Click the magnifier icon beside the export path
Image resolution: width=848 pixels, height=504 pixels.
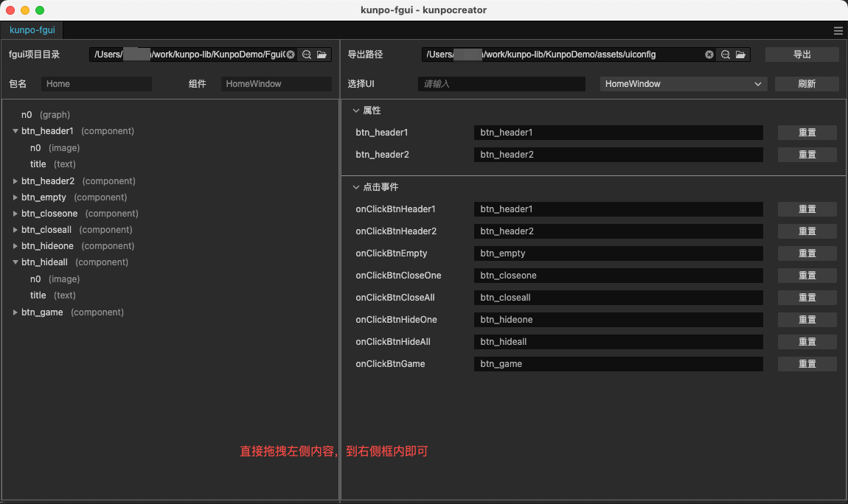point(725,54)
